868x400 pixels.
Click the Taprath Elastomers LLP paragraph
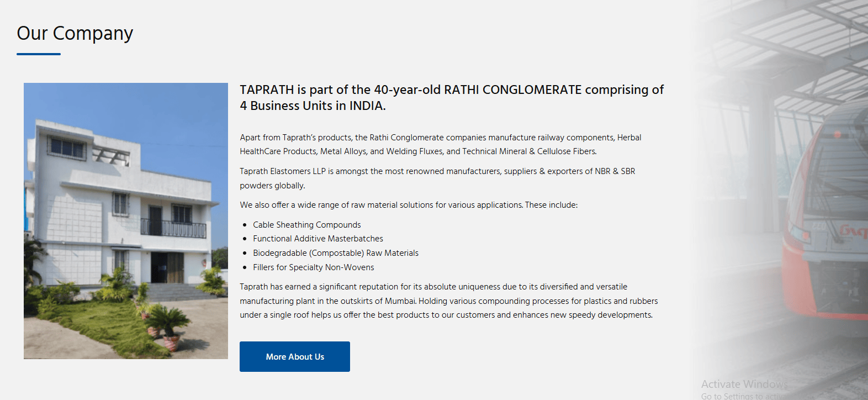click(x=437, y=178)
